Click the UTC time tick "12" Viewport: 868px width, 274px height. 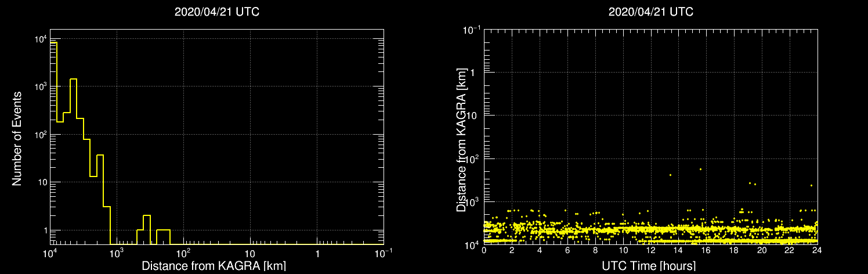(x=650, y=250)
